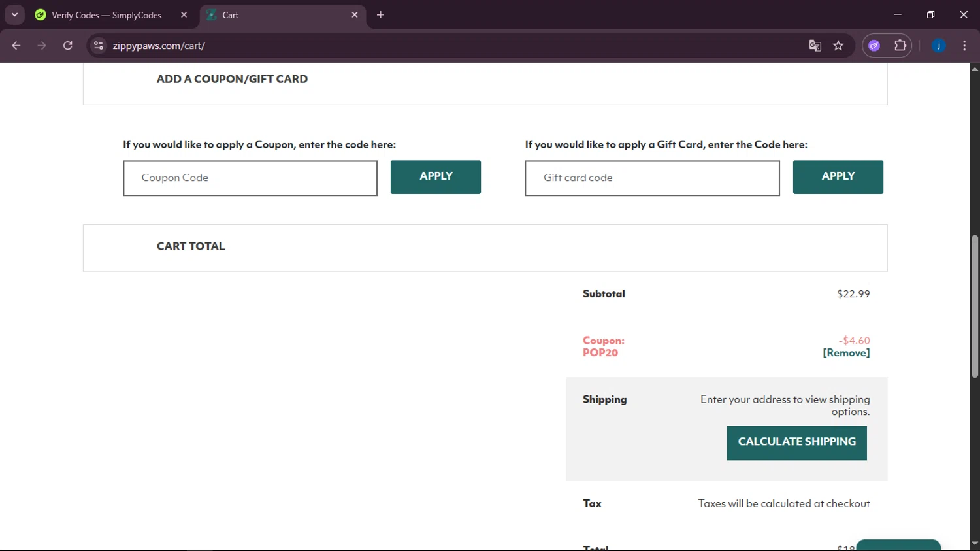Click the browser back arrow
Image resolution: width=980 pixels, height=551 pixels.
click(x=16, y=46)
